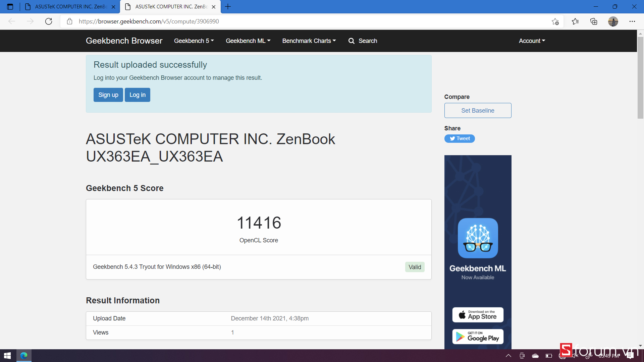Click the browser forward arrow
This screenshot has height=362, width=644.
(x=30, y=21)
